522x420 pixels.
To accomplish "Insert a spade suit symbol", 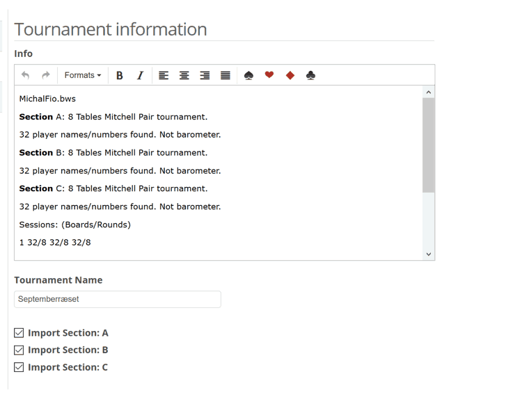I will point(248,75).
